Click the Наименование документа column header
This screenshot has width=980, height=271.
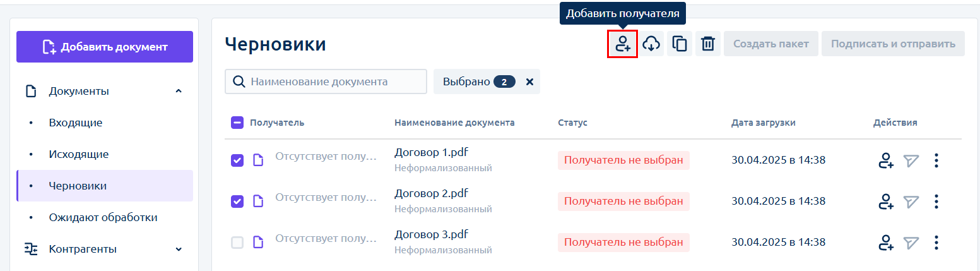[x=454, y=123]
